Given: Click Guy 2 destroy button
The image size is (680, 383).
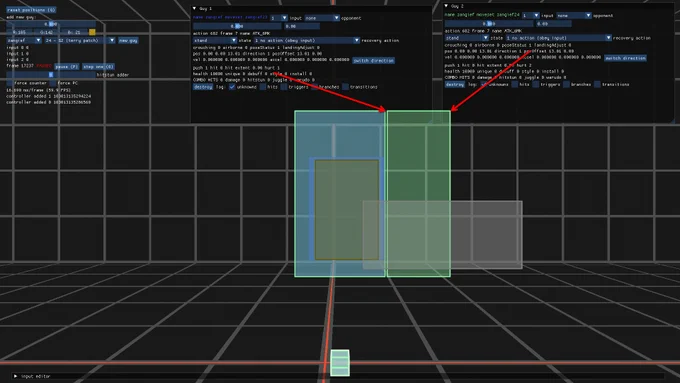Looking at the screenshot, I should pos(455,84).
